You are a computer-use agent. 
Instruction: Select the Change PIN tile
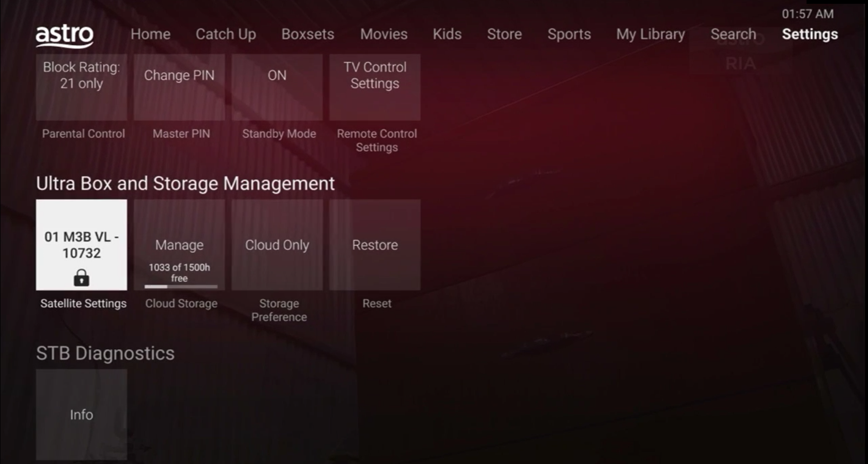point(179,87)
